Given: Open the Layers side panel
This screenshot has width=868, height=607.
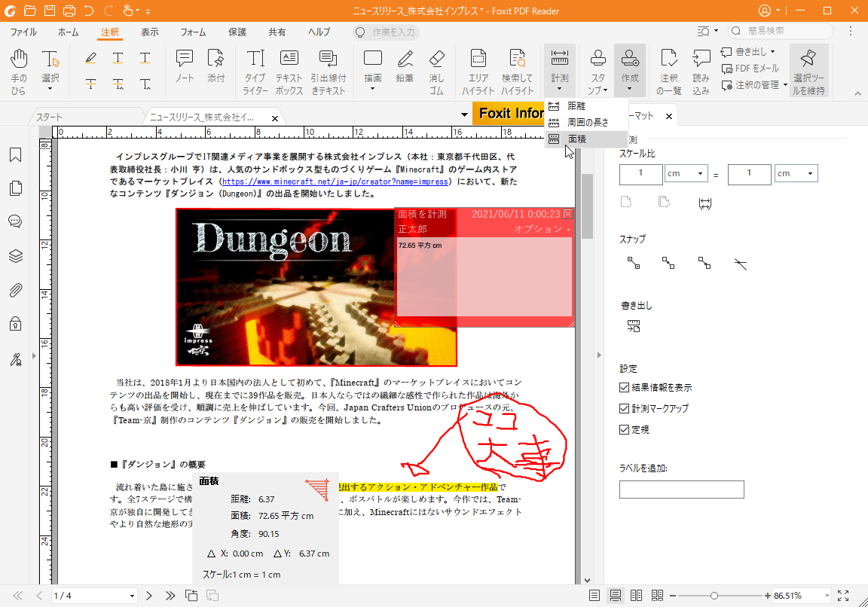Looking at the screenshot, I should (x=16, y=255).
